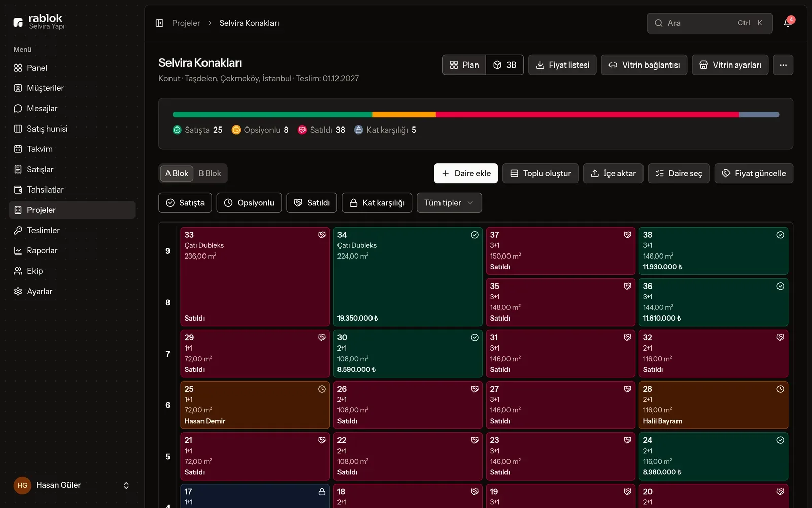Image resolution: width=812 pixels, height=508 pixels.
Task: Click the HG avatar
Action: pos(22,485)
